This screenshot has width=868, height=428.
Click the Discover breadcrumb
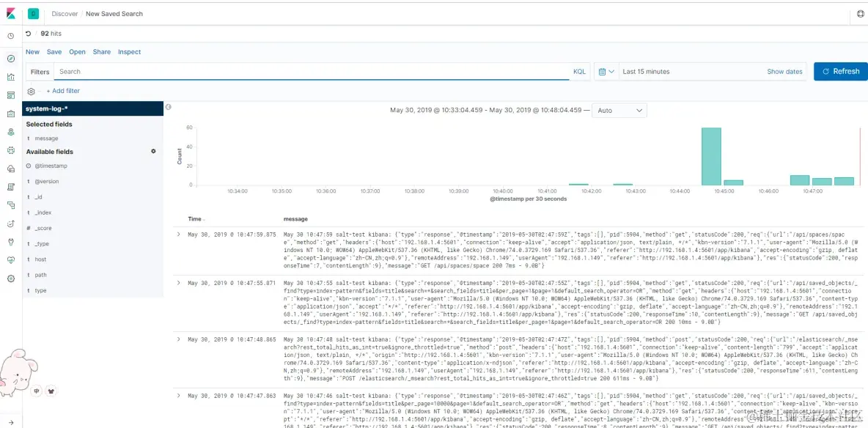tap(65, 13)
